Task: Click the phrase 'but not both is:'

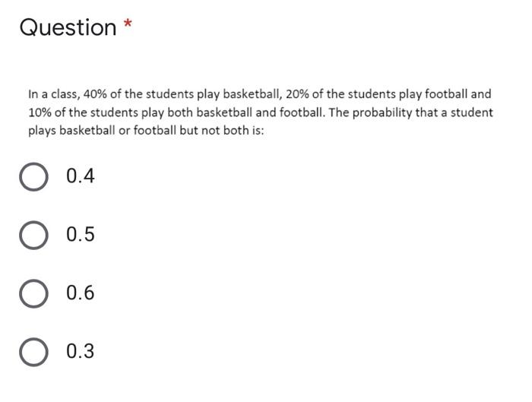Action: pyautogui.click(x=222, y=130)
